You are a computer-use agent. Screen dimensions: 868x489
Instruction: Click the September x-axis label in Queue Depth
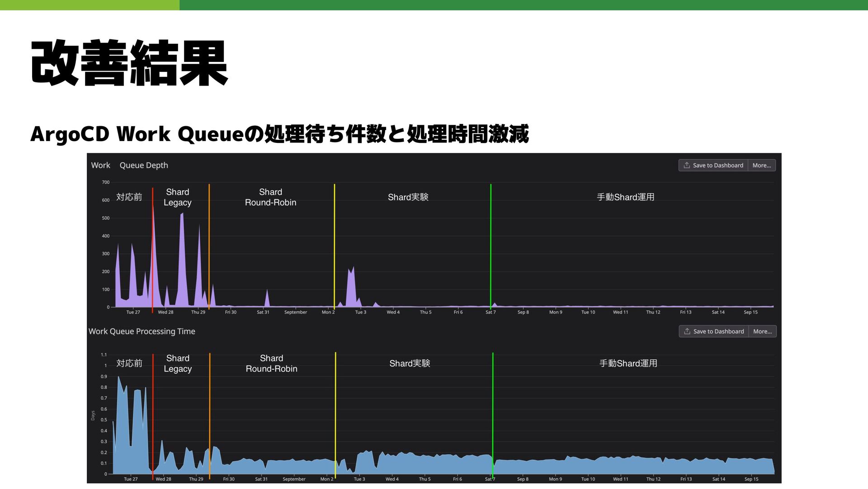pos(296,312)
